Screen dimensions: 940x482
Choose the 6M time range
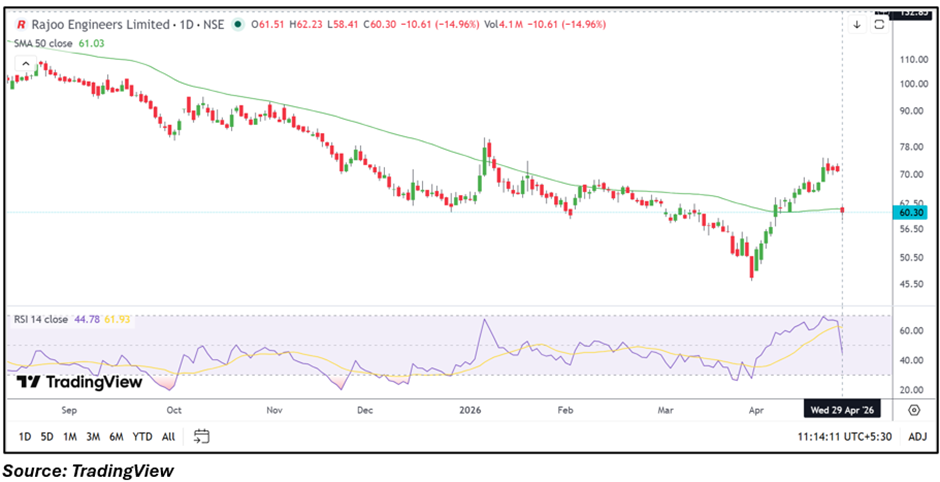coord(116,436)
